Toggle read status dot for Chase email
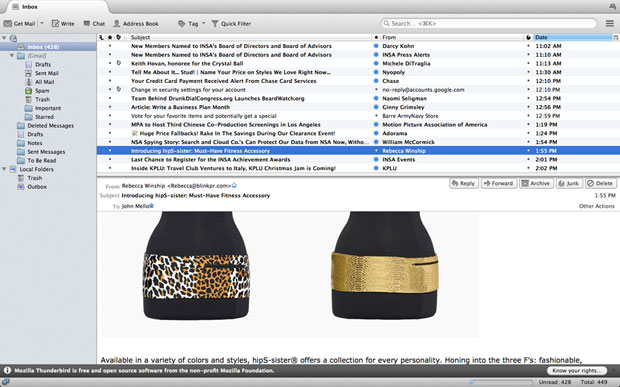The width and height of the screenshot is (620, 387). point(376,81)
